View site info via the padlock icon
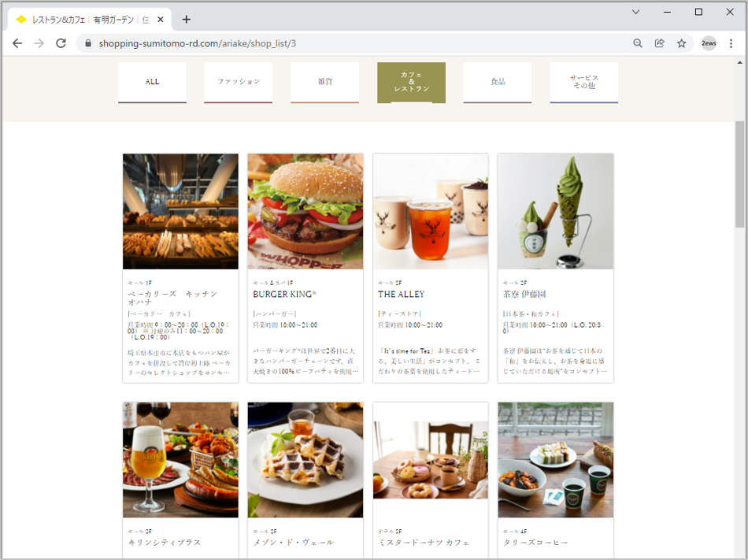This screenshot has width=748, height=560. click(x=87, y=43)
